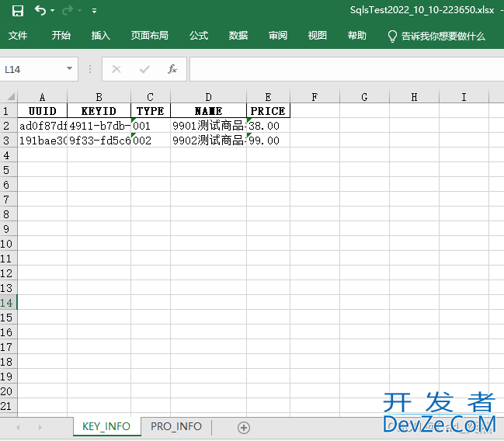
Task: Switch to the 公式 ribbon tab
Action: (x=199, y=36)
